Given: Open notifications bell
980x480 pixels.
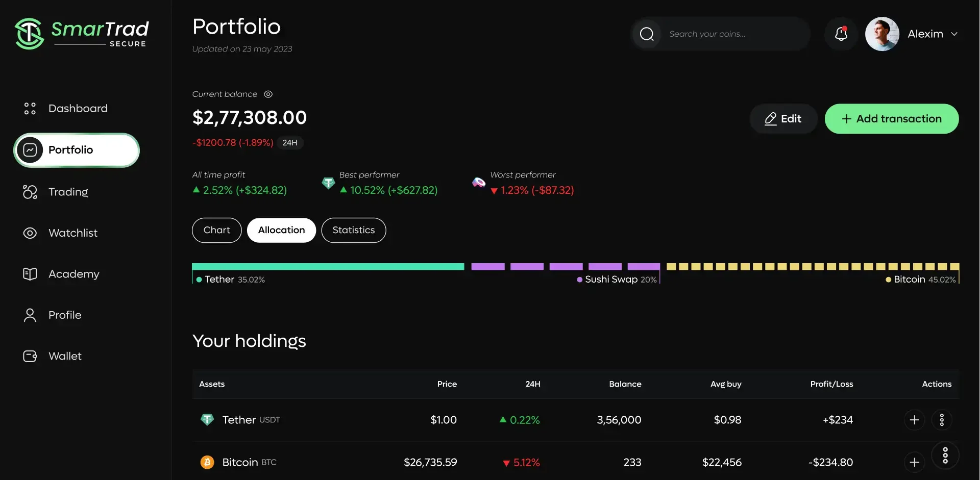Looking at the screenshot, I should click(841, 34).
